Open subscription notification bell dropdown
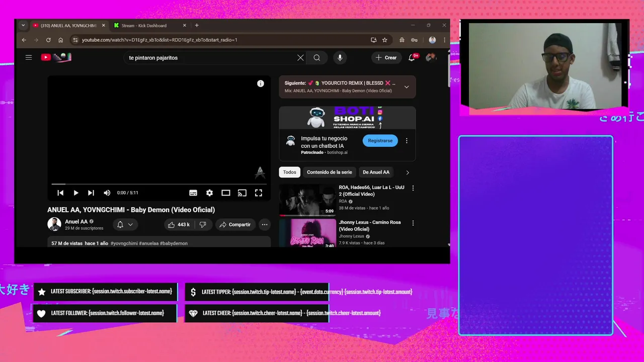The height and width of the screenshot is (362, 644). (x=125, y=225)
